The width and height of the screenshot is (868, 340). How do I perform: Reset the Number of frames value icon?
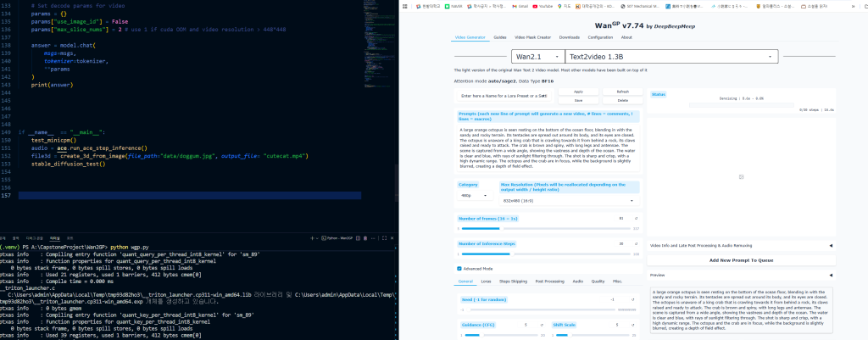tap(636, 218)
